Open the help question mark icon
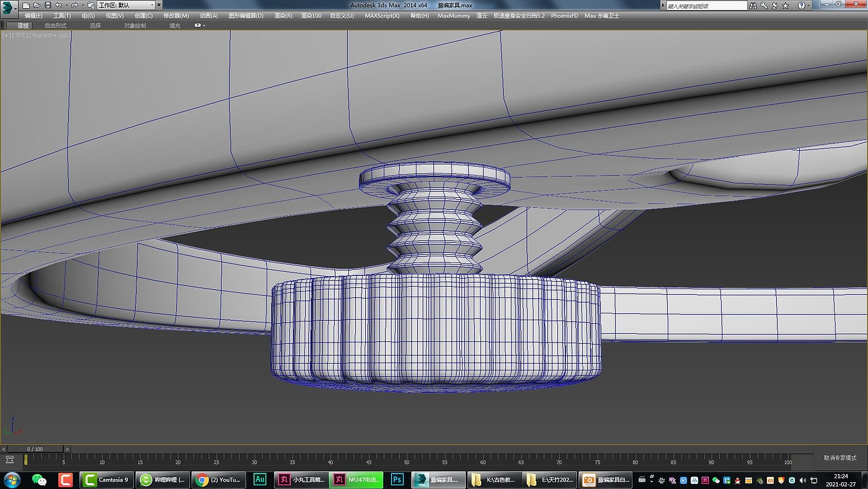The width and height of the screenshot is (868, 489). click(800, 5)
